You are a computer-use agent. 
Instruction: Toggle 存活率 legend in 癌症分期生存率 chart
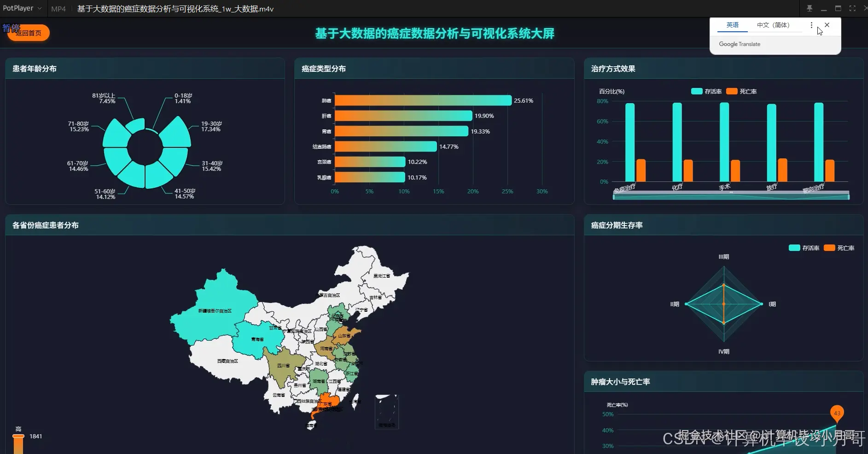click(804, 248)
